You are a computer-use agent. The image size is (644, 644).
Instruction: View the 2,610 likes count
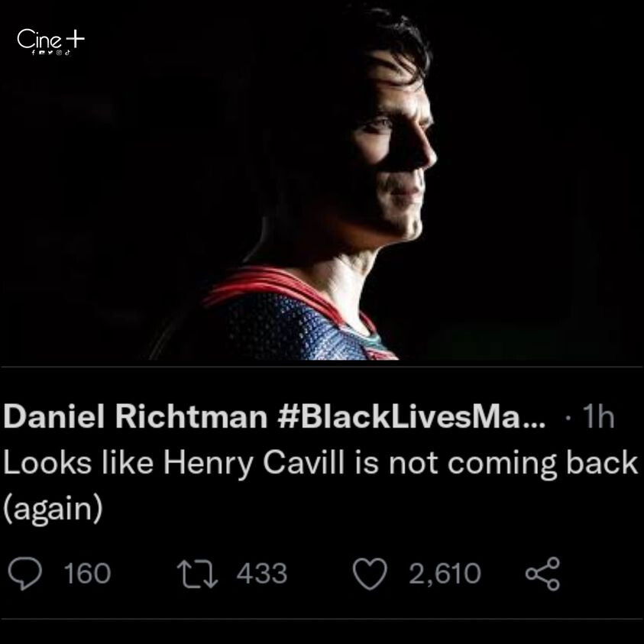[x=445, y=574]
